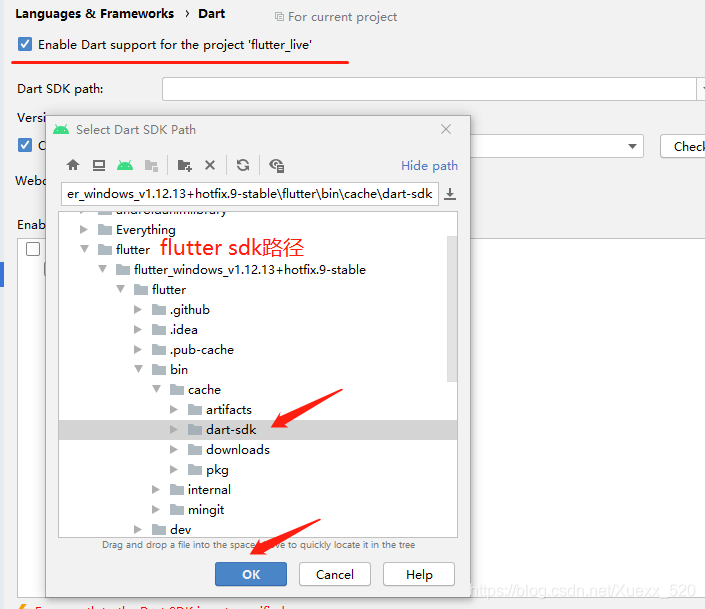Expand the downloads folder
The height and width of the screenshot is (609, 705).
pos(174,449)
